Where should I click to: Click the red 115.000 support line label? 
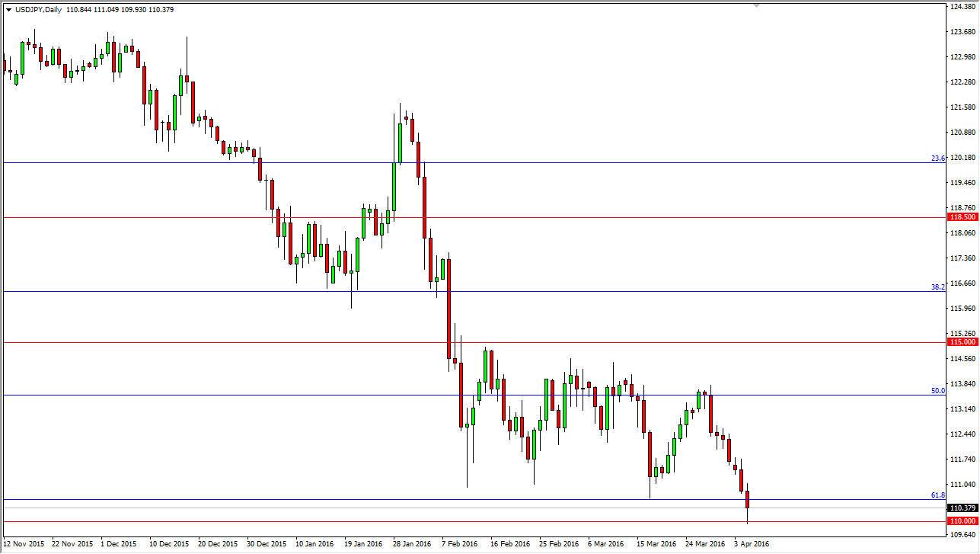click(962, 343)
